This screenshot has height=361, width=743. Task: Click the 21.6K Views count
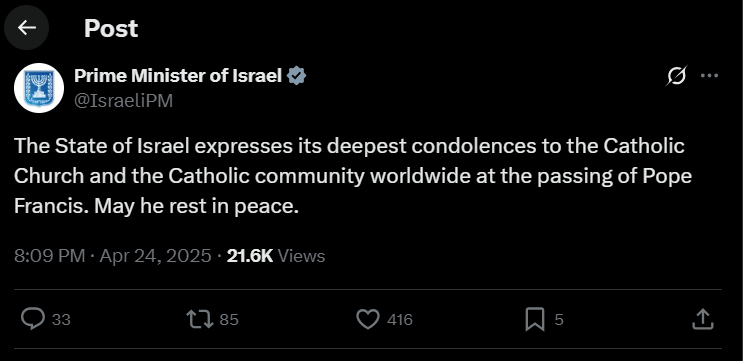tap(276, 256)
